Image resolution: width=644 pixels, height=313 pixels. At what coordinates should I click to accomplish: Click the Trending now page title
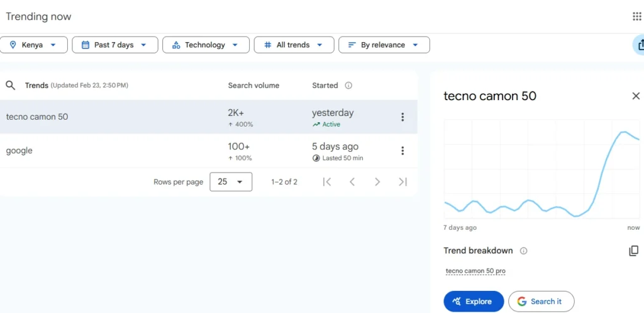[x=38, y=17]
